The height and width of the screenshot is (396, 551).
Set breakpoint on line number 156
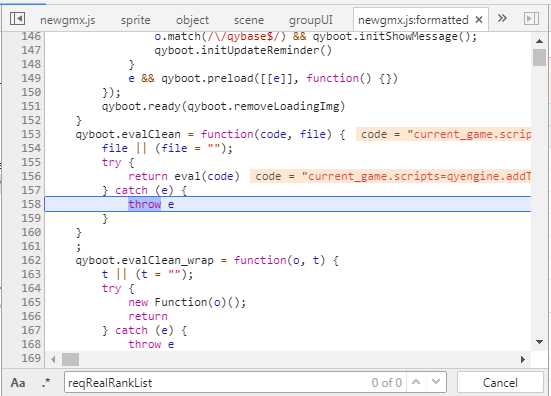pyautogui.click(x=31, y=176)
